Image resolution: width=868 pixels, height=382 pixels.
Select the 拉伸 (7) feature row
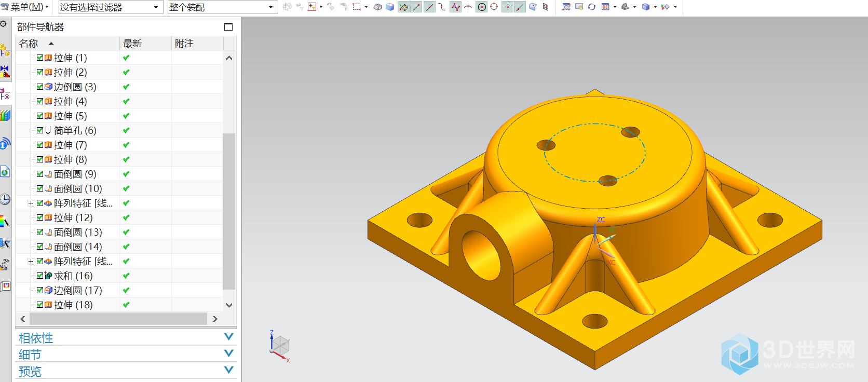pyautogui.click(x=119, y=145)
